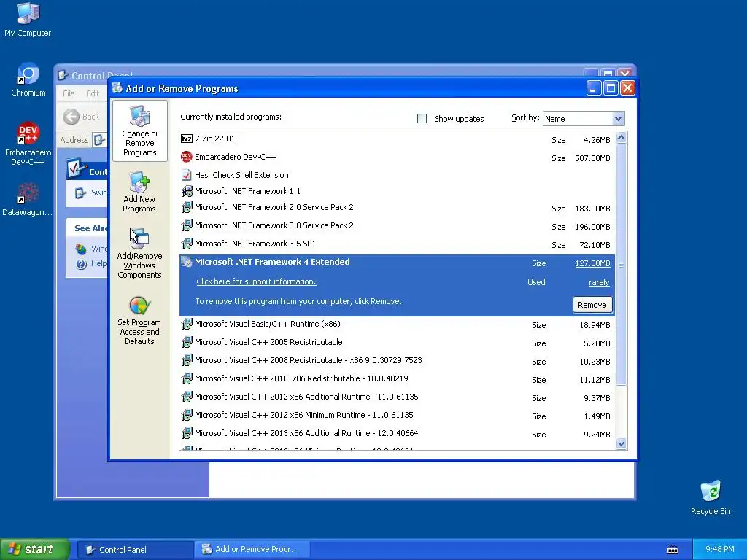Click the 127.00MB size link
Viewport: 747px width, 560px height.
coord(592,263)
